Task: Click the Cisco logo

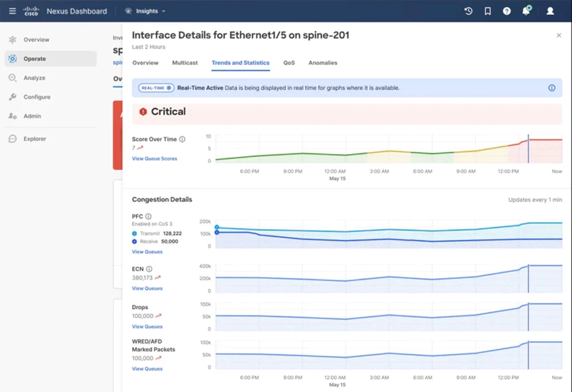Action: tap(31, 11)
